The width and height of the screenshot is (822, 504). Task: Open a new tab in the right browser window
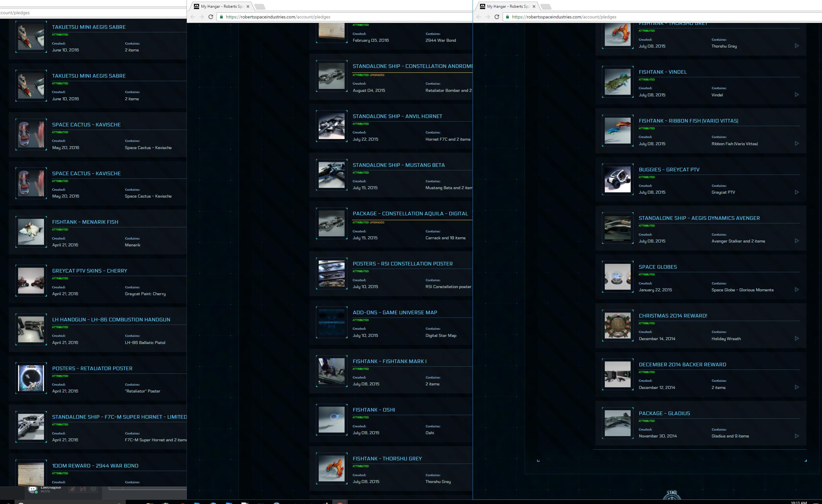point(546,7)
